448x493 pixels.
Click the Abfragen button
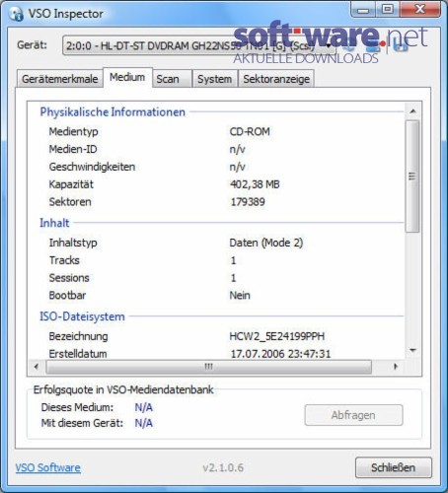pyautogui.click(x=353, y=415)
